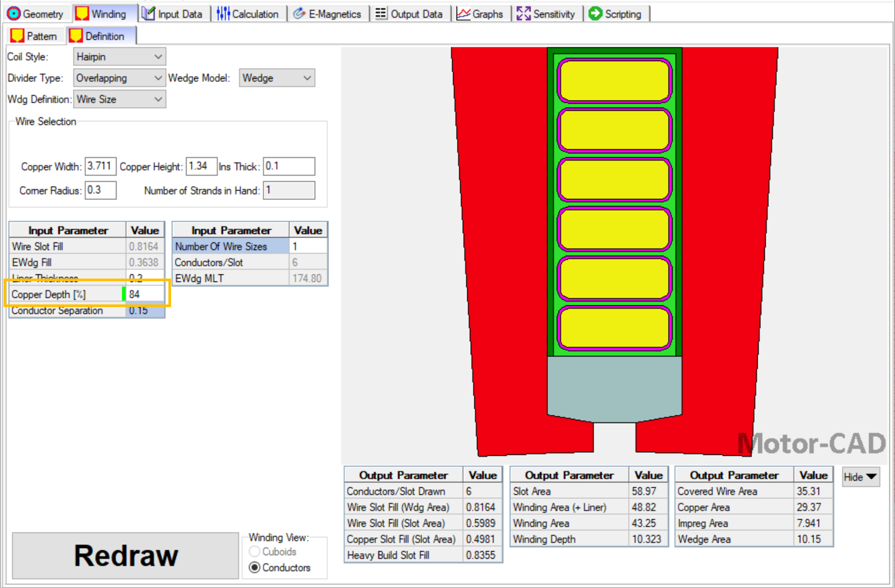Click the Graphs chart icon
This screenshot has height=588, width=895.
[464, 13]
